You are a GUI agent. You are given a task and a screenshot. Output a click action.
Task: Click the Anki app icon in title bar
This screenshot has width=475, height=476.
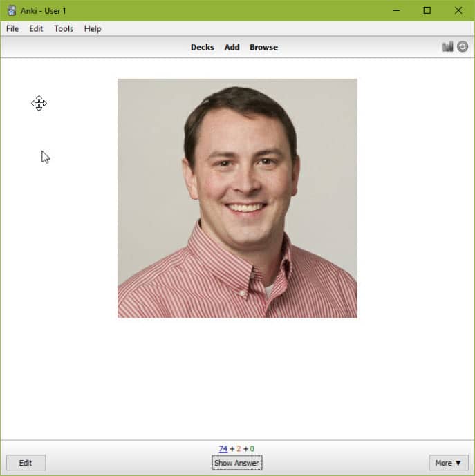click(12, 10)
